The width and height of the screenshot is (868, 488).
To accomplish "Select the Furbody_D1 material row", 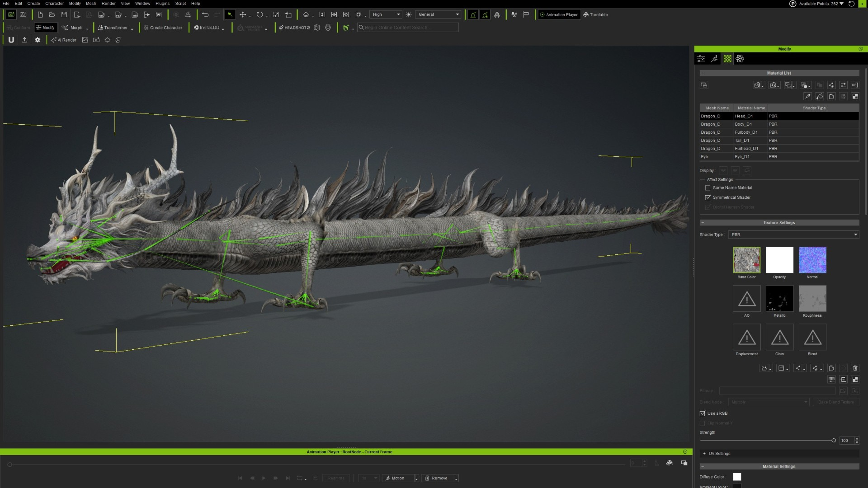I will (779, 132).
